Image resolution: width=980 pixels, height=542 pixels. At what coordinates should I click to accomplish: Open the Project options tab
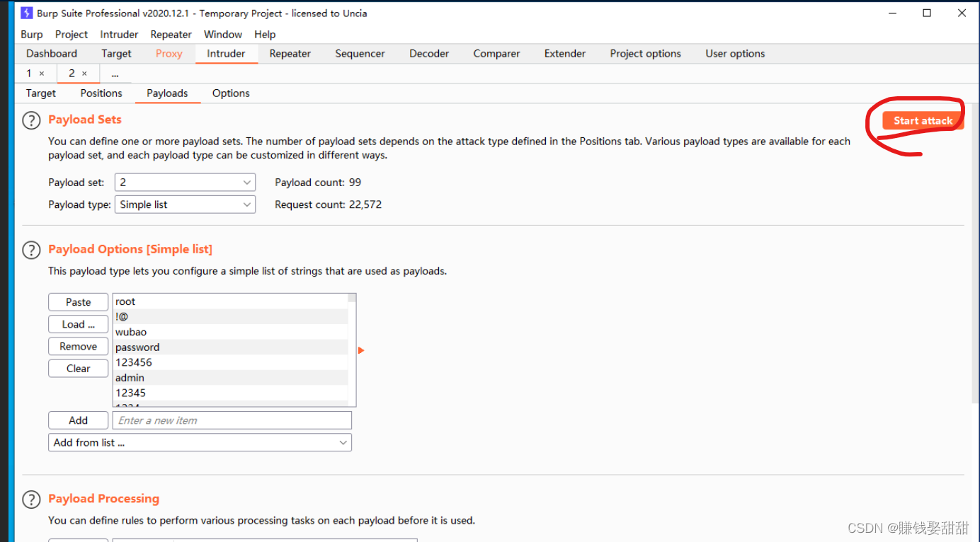click(646, 54)
